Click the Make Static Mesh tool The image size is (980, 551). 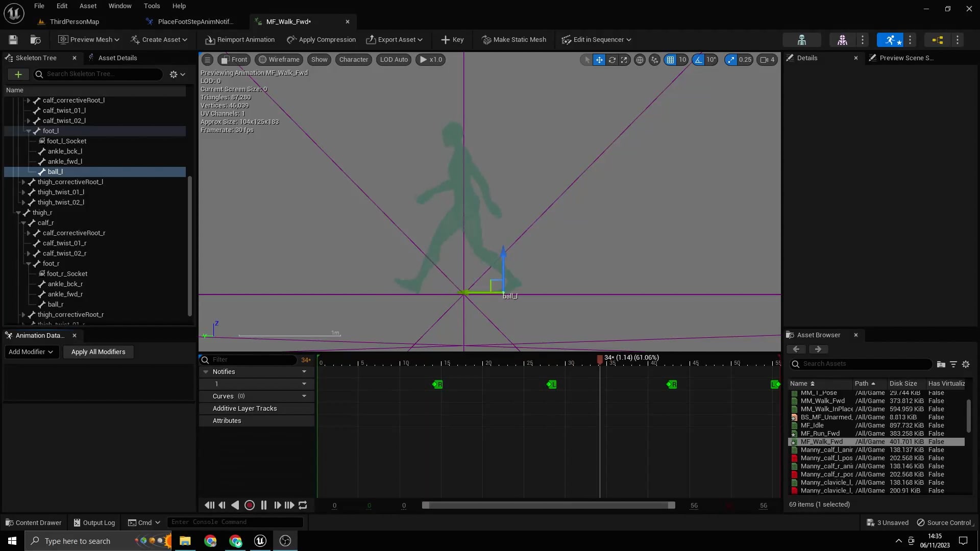pos(513,39)
